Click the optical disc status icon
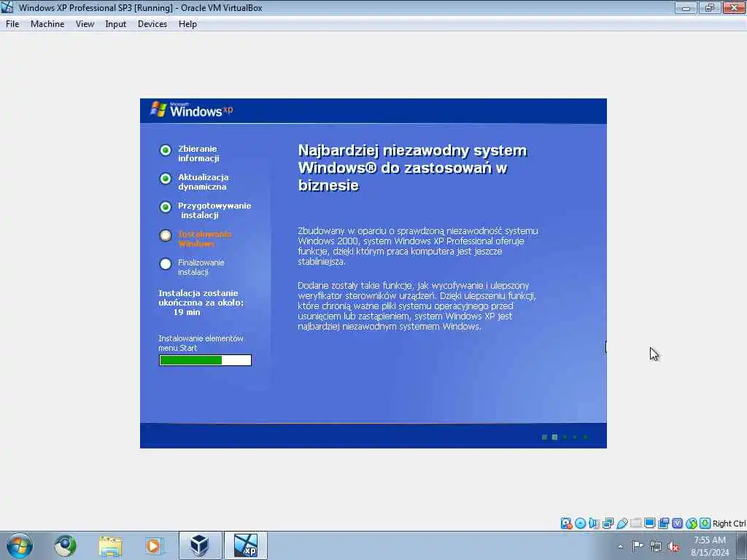This screenshot has width=747, height=560. tap(580, 524)
